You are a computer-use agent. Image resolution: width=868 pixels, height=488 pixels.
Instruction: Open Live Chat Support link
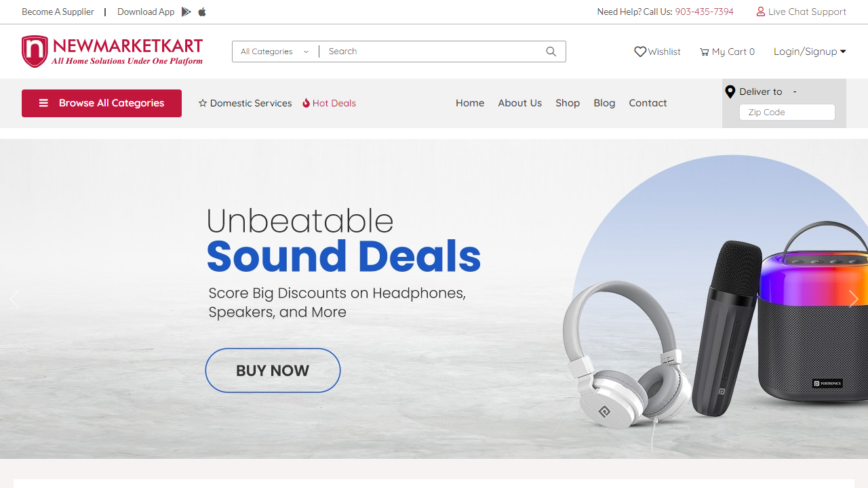[x=802, y=12]
